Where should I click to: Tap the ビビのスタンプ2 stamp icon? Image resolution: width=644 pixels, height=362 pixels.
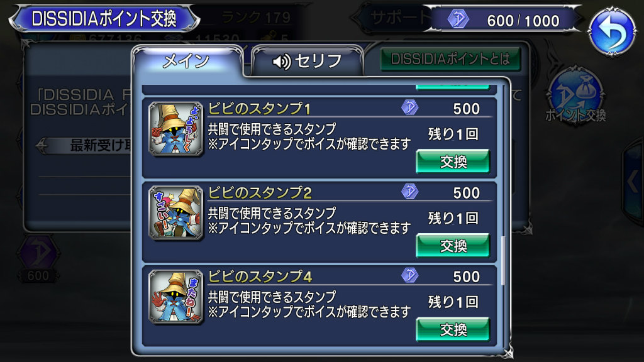(x=176, y=213)
